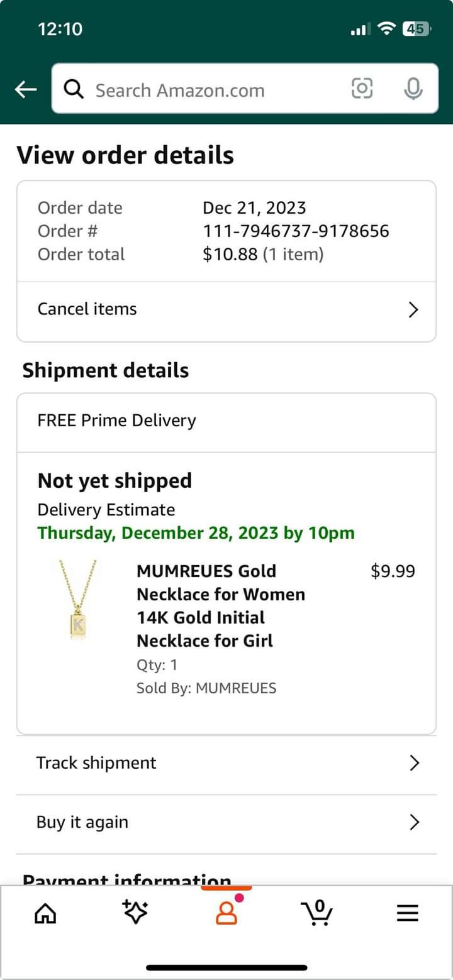Select Cancel items row

point(226,310)
